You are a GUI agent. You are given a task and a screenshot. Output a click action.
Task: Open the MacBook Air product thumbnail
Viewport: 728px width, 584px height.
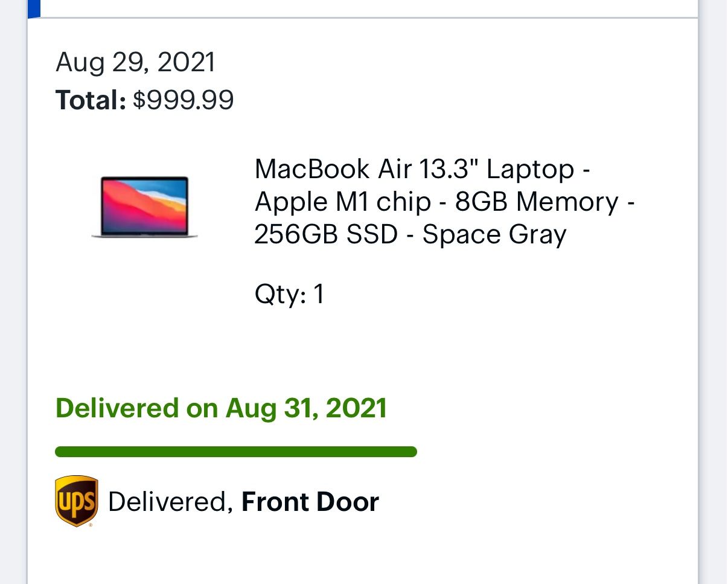tap(145, 207)
